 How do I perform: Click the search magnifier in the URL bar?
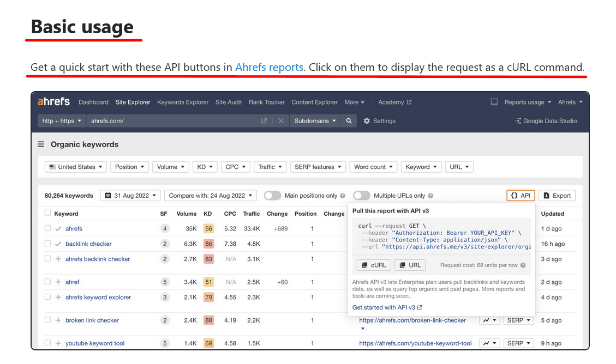click(349, 120)
